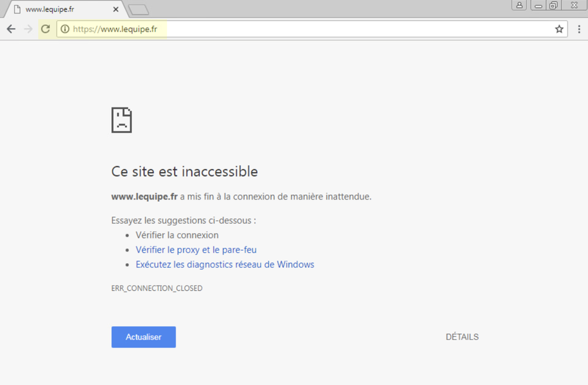
Task: Reload the page with the refresh icon
Action: pos(45,29)
